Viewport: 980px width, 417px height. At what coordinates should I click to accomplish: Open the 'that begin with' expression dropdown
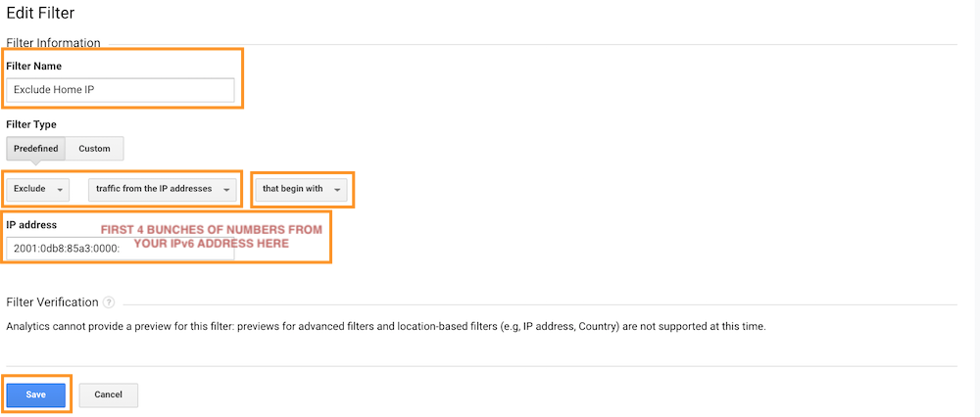[x=301, y=189]
